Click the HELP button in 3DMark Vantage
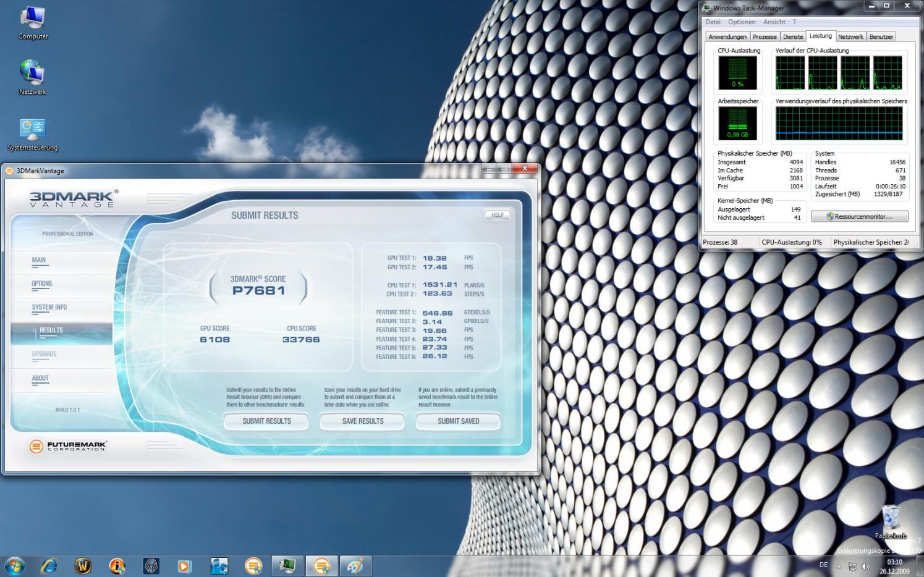This screenshot has height=577, width=924. pos(497,215)
